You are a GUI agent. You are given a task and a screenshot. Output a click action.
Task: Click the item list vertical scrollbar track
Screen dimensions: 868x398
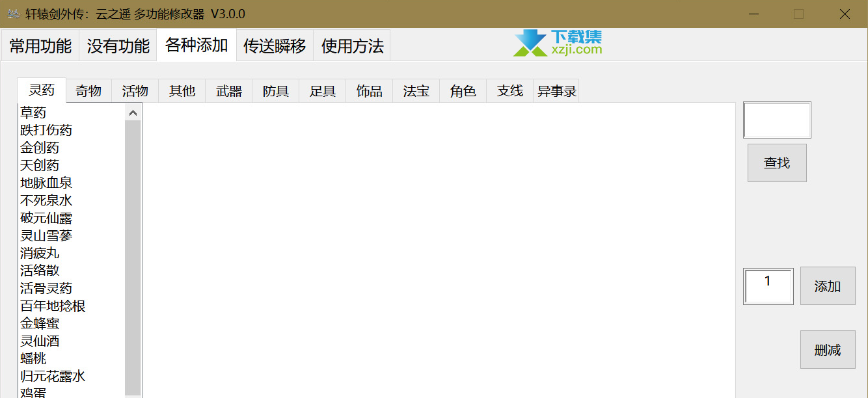click(133, 258)
